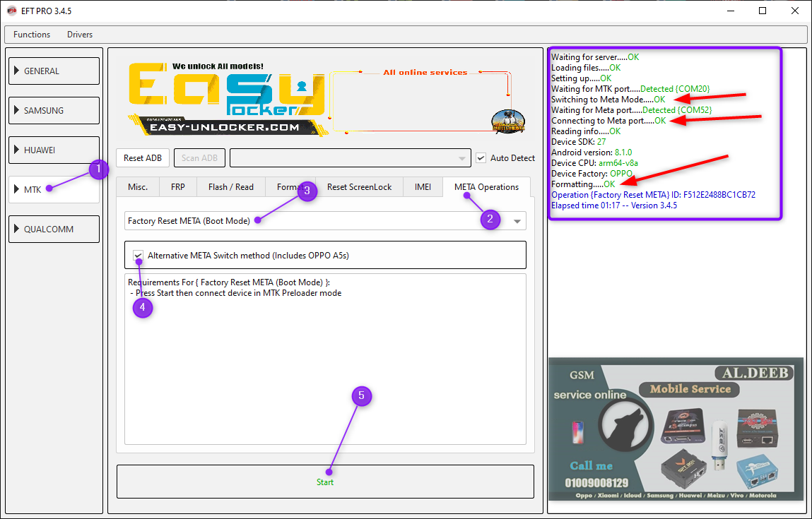
Task: Click the Easy Unlocker banner logo
Action: [x=228, y=99]
